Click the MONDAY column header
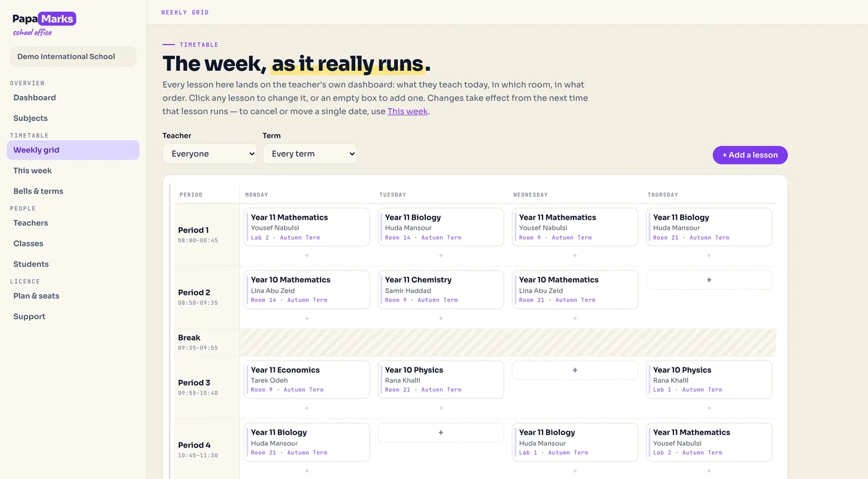This screenshot has width=868, height=479. coord(257,195)
